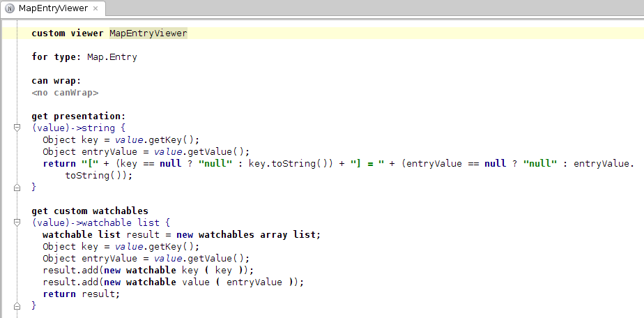Click the 'get custom watchables' heading

[x=90, y=211]
